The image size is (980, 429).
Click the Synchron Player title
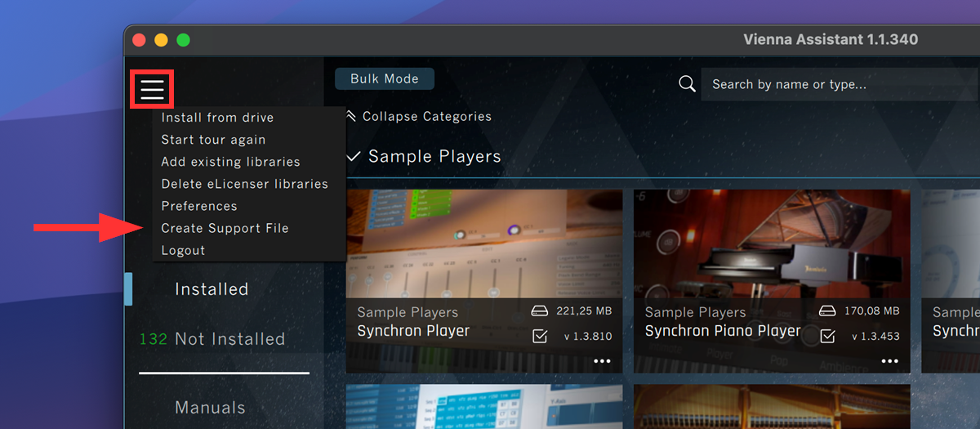pos(413,331)
